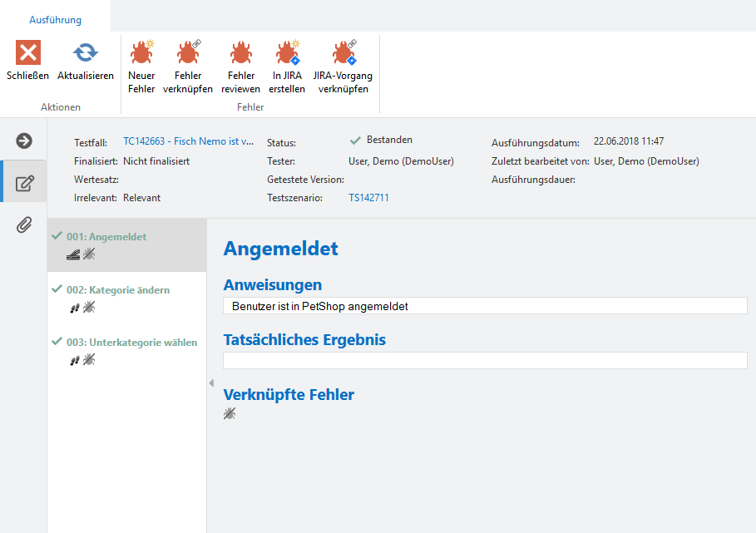Click the Schließen close icon
This screenshot has width=756, height=533.
pos(28,54)
